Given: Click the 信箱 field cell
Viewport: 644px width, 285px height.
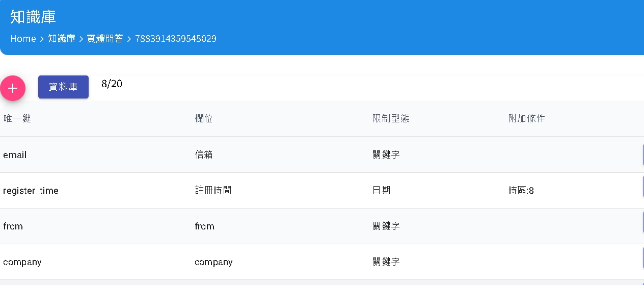Looking at the screenshot, I should coord(204,154).
